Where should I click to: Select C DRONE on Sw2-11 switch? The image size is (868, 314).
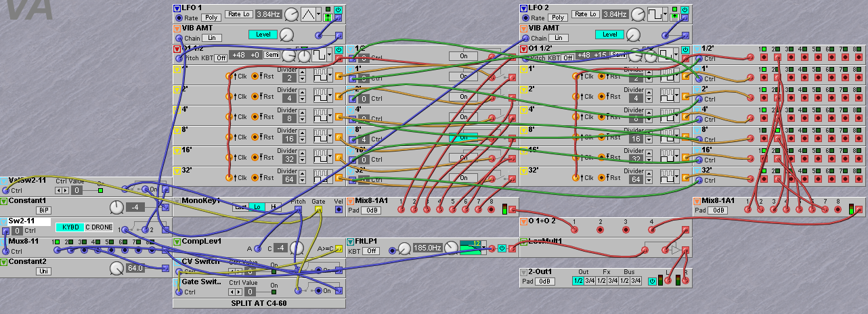point(100,227)
